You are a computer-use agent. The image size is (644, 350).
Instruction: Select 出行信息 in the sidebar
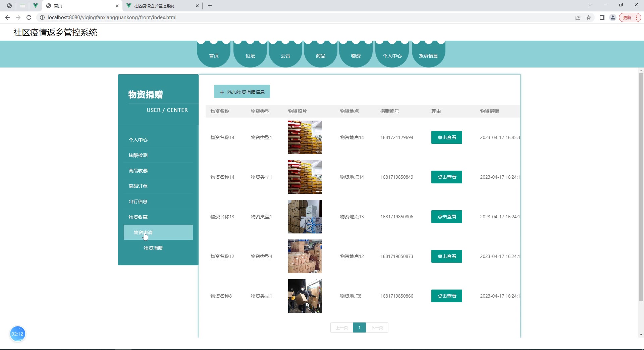tap(158, 202)
